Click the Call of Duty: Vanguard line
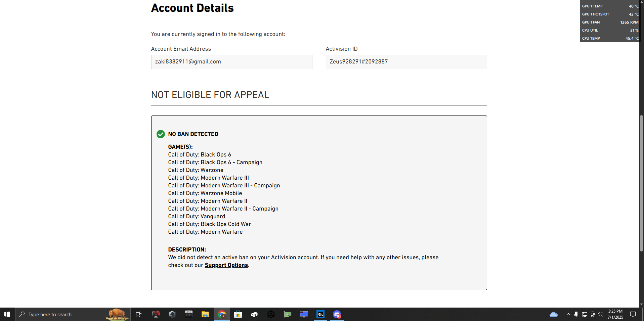The height and width of the screenshot is (321, 644). coord(197,216)
